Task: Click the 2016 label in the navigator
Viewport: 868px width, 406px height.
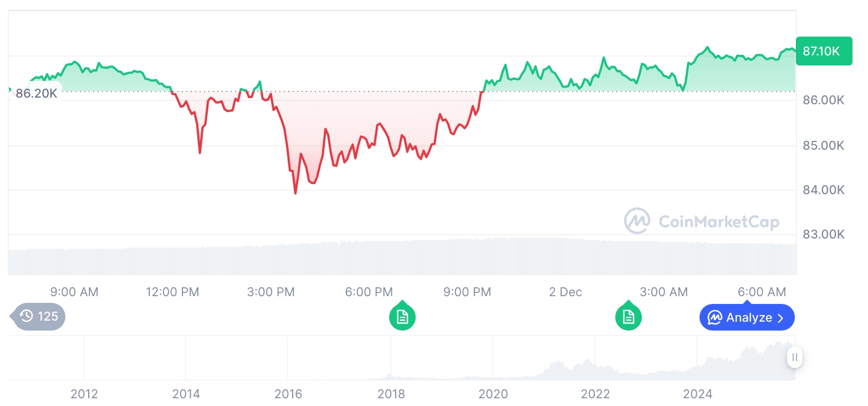Action: coord(288,394)
